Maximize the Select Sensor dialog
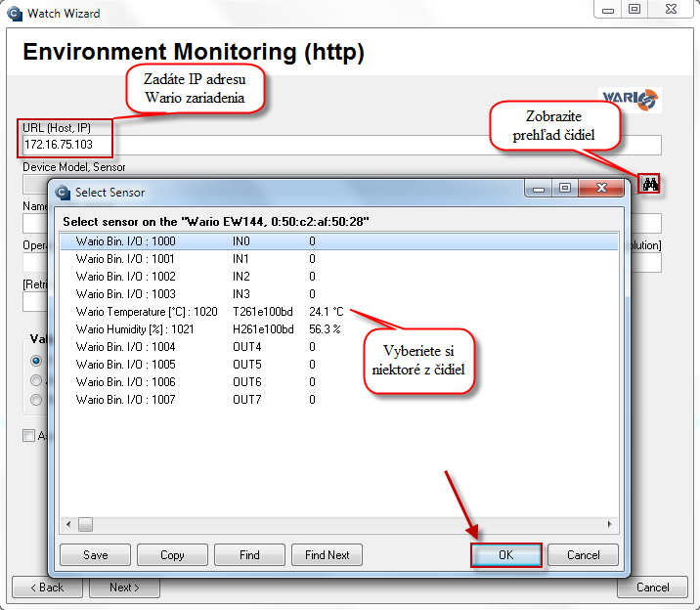 pos(565,189)
